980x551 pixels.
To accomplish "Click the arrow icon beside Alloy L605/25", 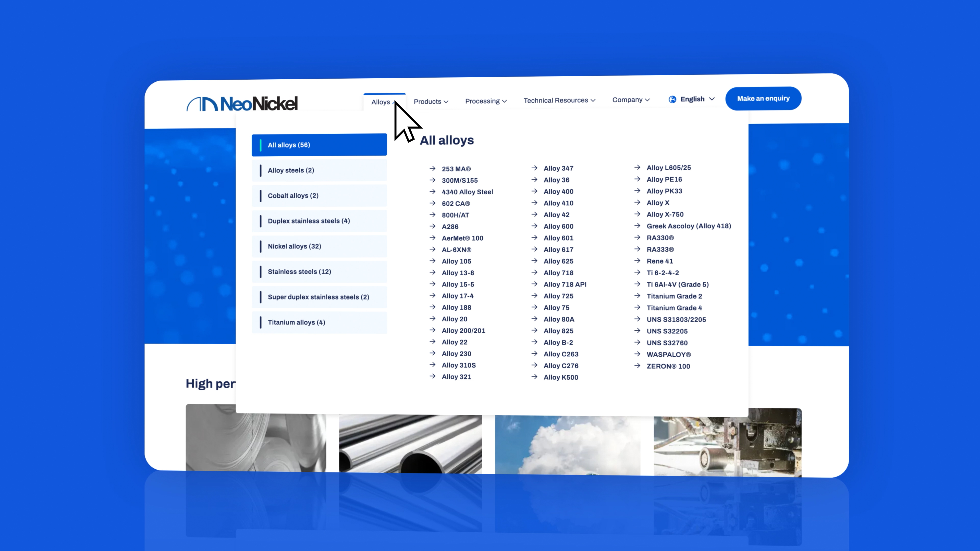I will pyautogui.click(x=637, y=167).
